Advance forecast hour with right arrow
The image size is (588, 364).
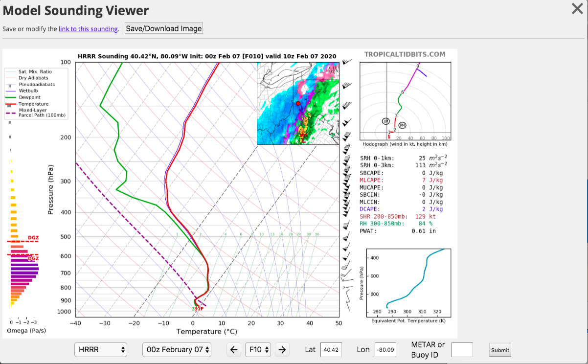coord(282,350)
